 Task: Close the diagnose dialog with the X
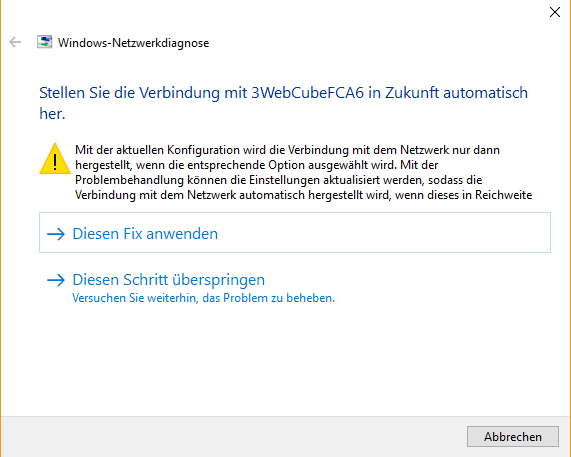pyautogui.click(x=555, y=12)
